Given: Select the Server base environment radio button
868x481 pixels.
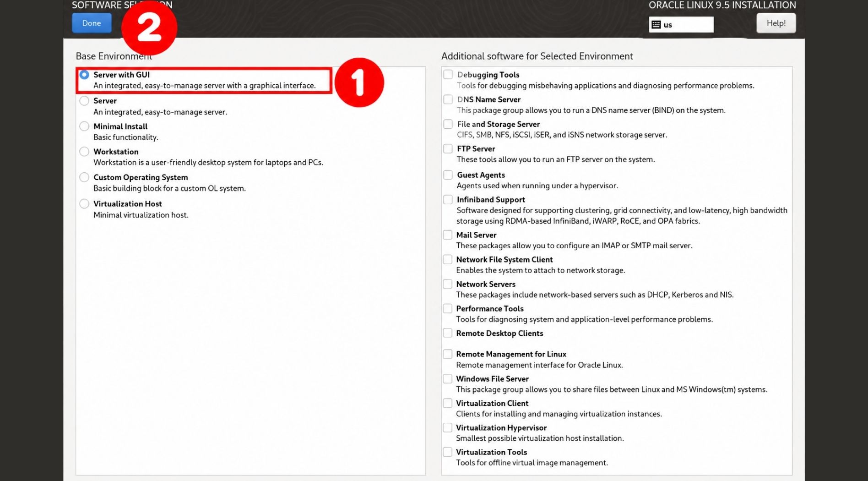Looking at the screenshot, I should click(x=84, y=101).
